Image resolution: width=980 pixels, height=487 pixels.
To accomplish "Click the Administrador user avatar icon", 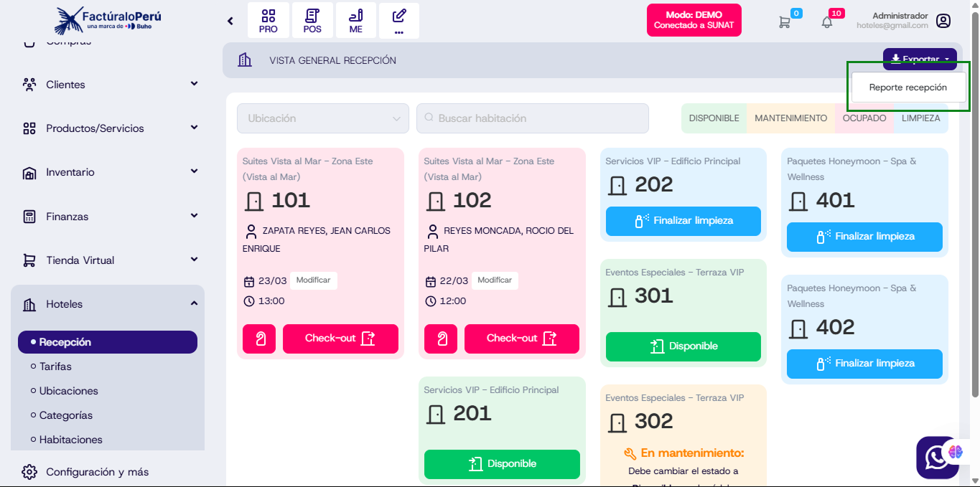I will click(943, 21).
